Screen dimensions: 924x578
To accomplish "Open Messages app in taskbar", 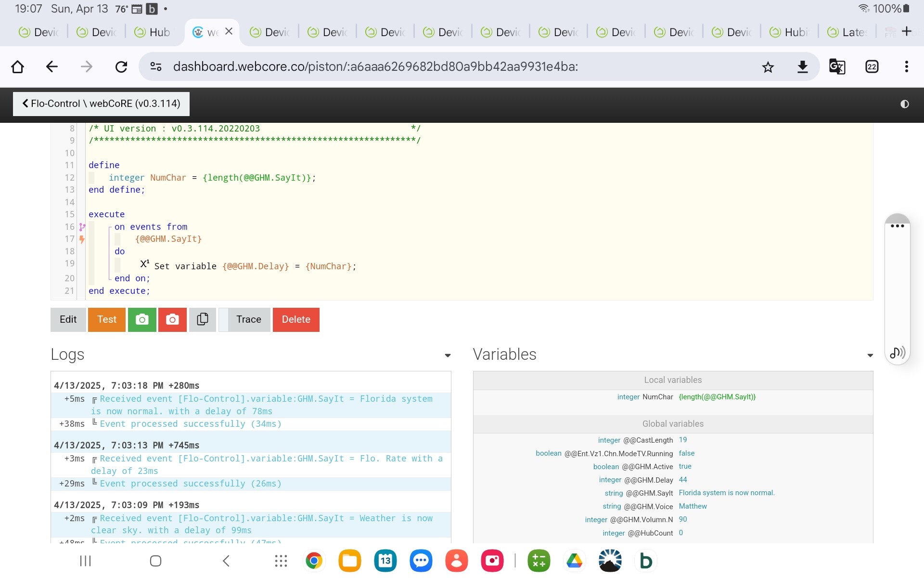I will coord(421,561).
